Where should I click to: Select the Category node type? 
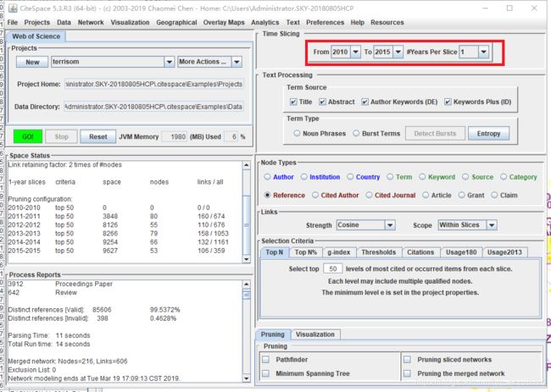pyautogui.click(x=504, y=177)
